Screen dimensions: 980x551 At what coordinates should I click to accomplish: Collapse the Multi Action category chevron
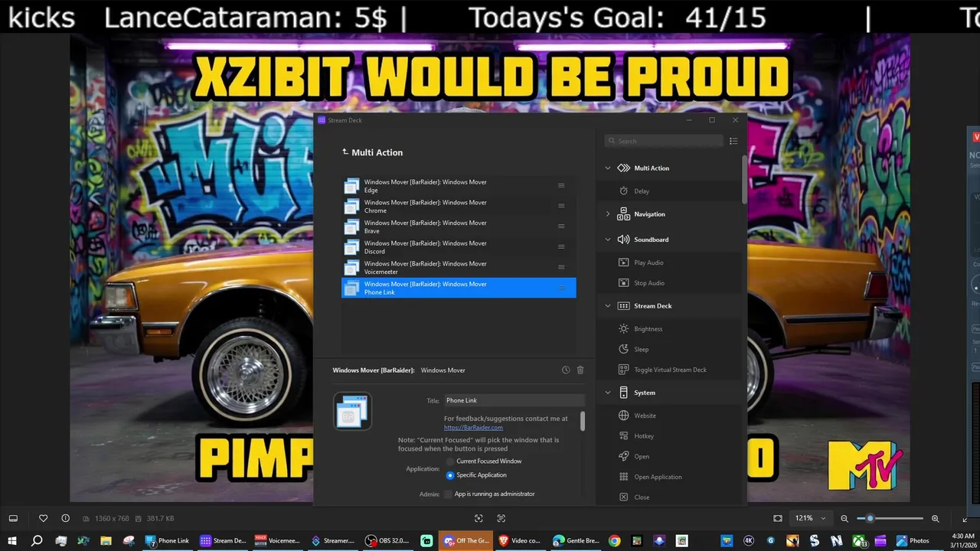point(608,168)
